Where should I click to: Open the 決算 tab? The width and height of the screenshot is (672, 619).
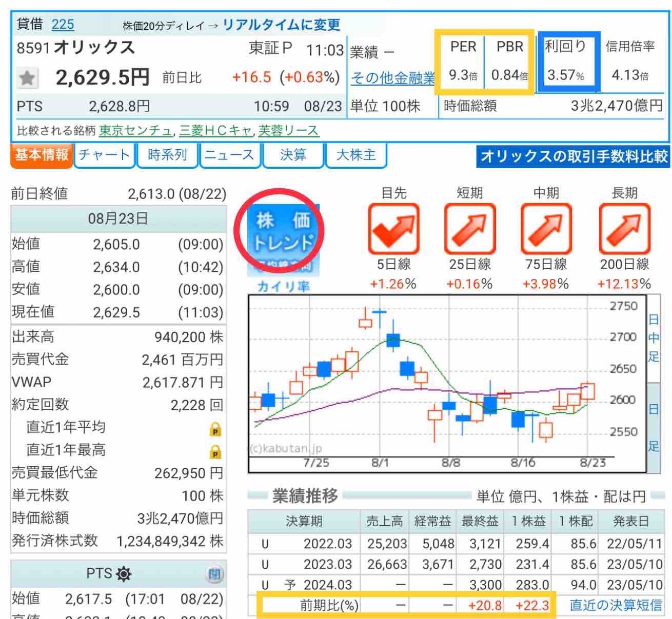(x=293, y=155)
